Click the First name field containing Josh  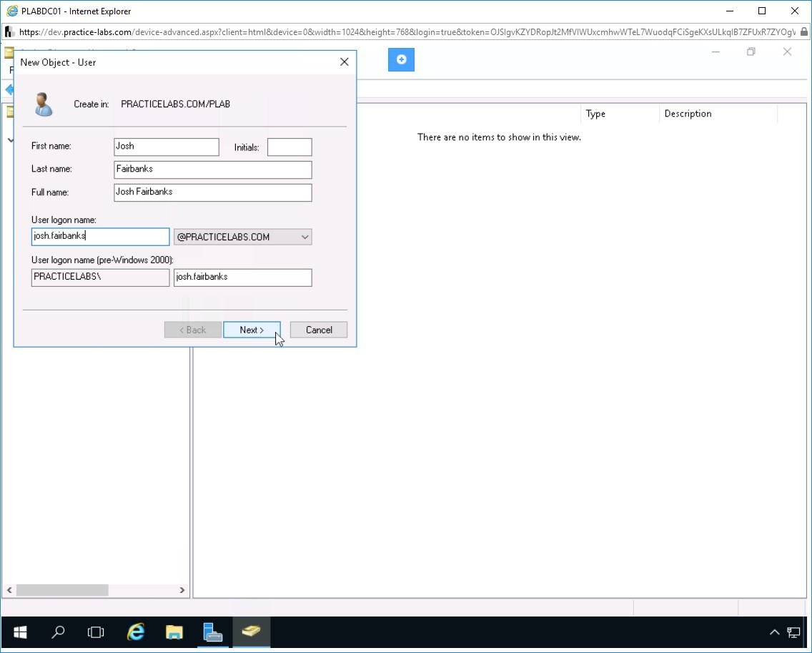point(167,147)
